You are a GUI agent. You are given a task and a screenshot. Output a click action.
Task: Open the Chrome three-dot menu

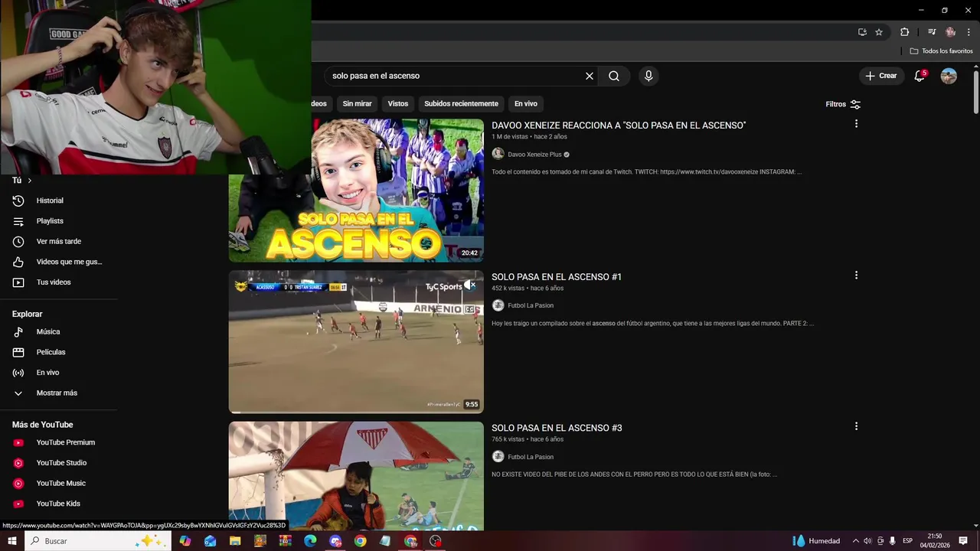click(969, 32)
